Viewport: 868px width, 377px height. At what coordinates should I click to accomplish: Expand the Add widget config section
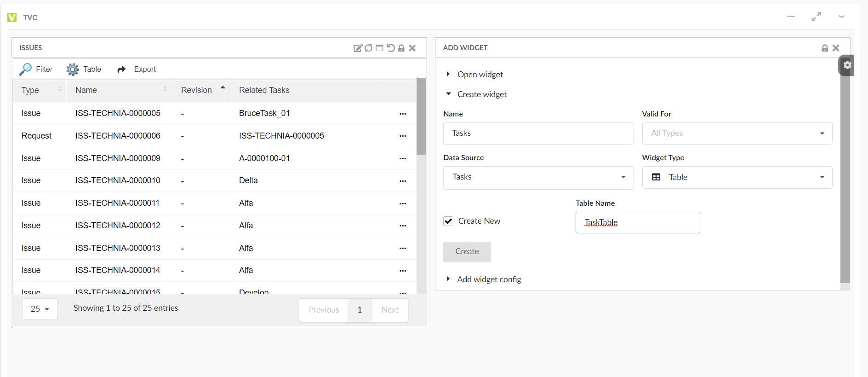coord(489,279)
